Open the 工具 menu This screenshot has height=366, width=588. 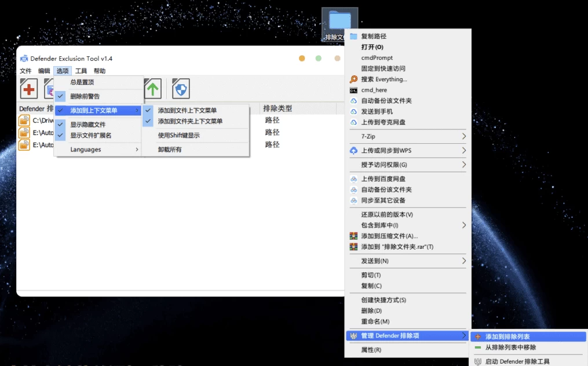click(x=81, y=71)
